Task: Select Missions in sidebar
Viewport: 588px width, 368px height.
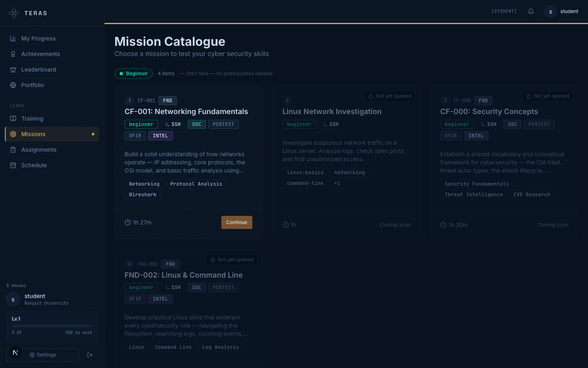Action: point(52,134)
